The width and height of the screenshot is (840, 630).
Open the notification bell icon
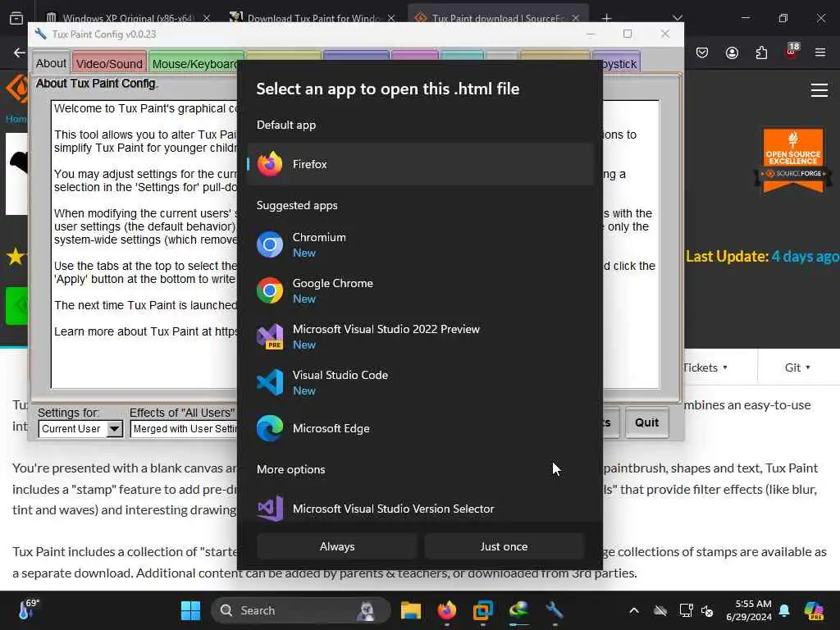pyautogui.click(x=784, y=610)
